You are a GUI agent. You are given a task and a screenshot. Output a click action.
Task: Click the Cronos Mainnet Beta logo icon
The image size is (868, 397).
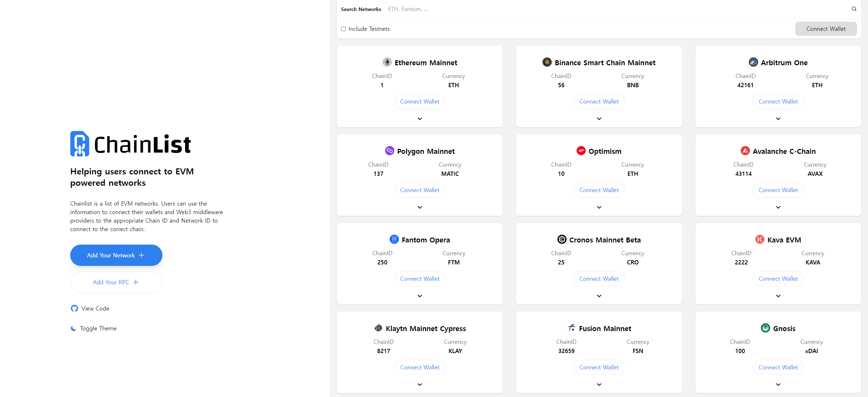tap(562, 240)
